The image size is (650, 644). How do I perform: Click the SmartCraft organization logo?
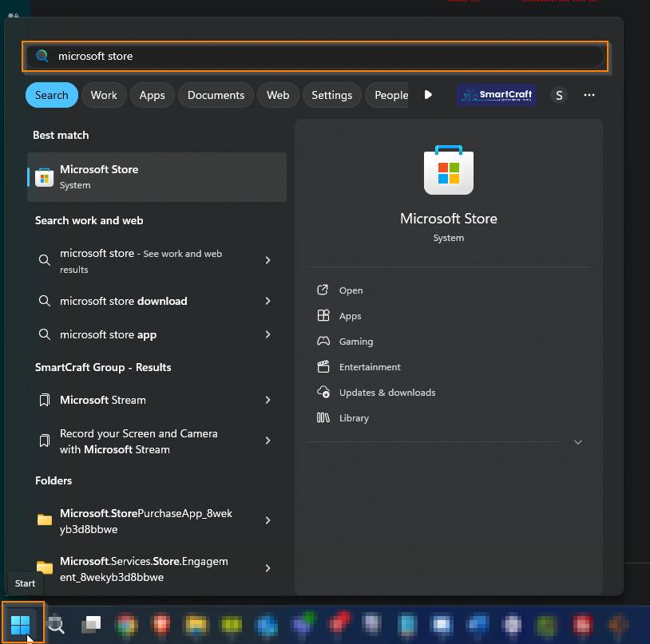[497, 95]
